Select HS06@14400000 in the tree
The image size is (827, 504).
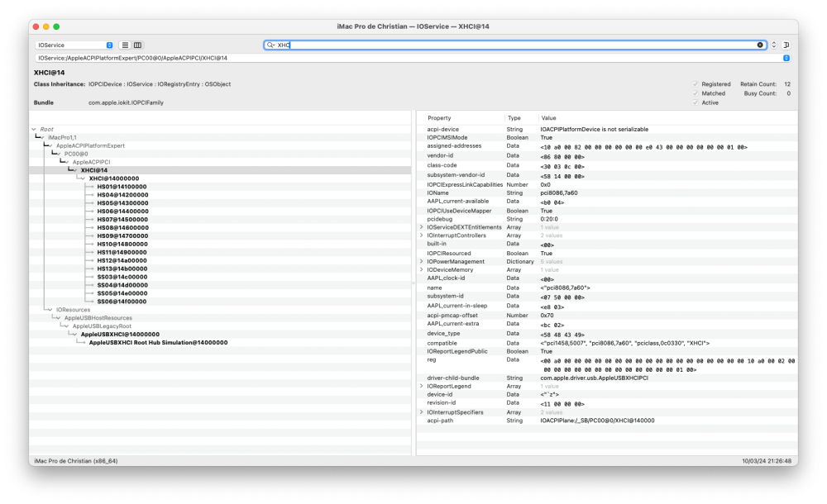coord(122,212)
